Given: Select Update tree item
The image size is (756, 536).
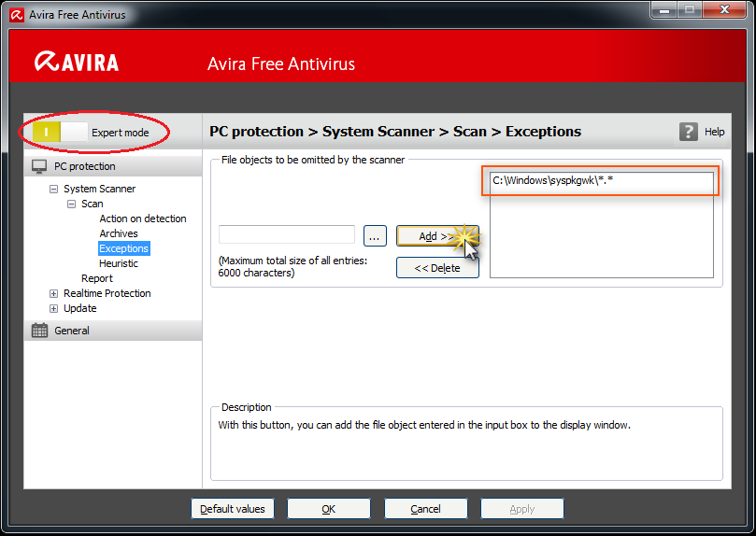Looking at the screenshot, I should 80,308.
